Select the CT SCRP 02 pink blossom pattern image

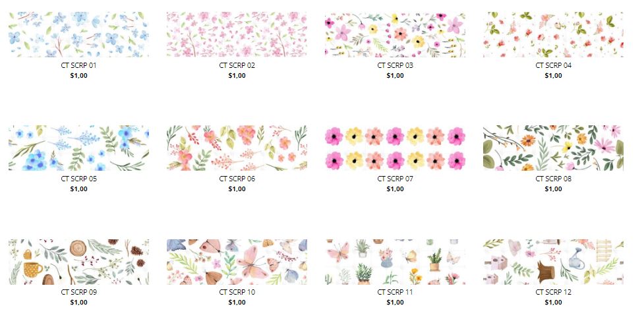[237, 34]
